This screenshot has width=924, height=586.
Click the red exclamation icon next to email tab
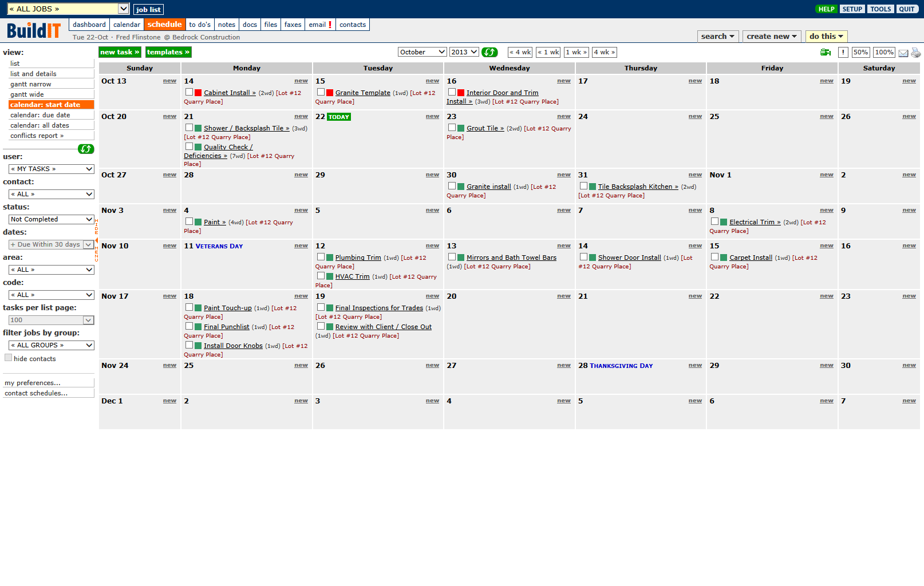tap(331, 25)
